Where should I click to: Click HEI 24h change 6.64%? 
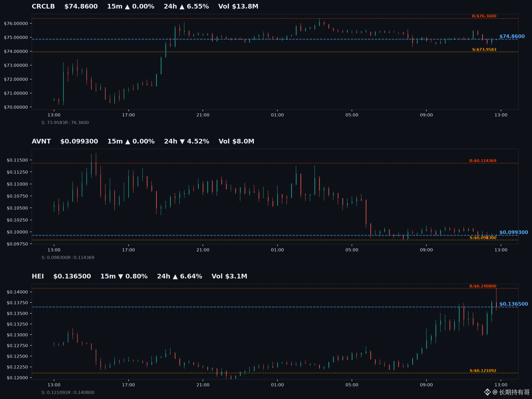coord(180,276)
